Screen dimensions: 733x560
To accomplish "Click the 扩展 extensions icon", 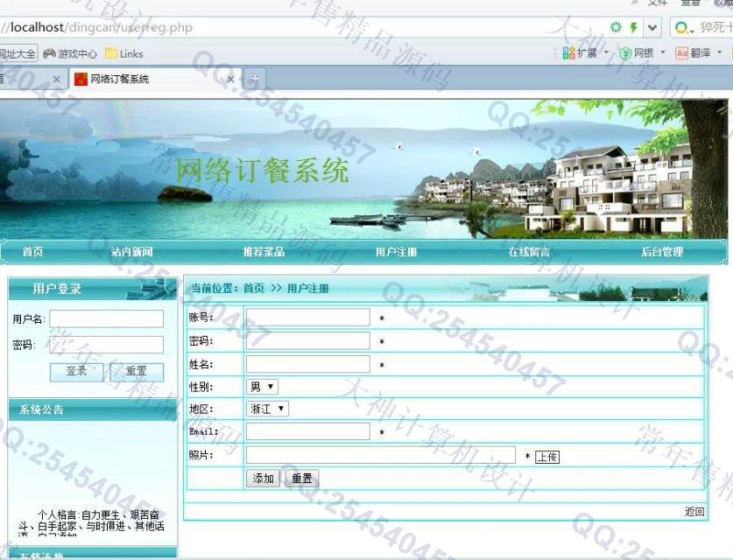I will (x=569, y=53).
